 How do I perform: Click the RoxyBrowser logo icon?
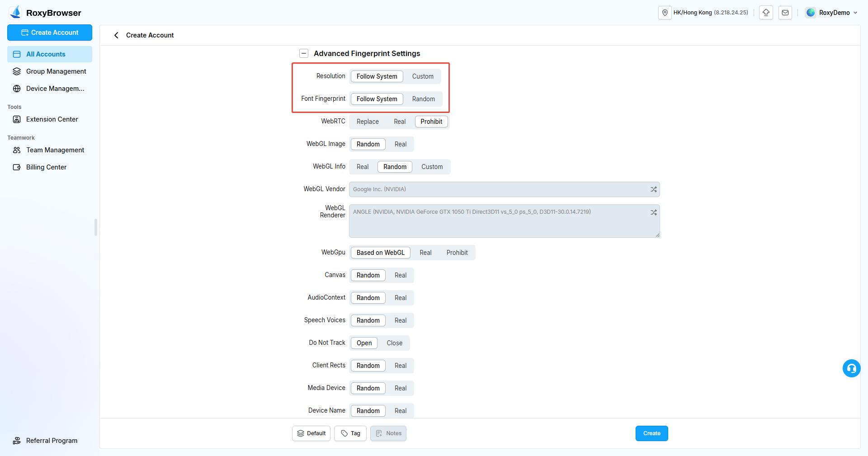point(16,12)
